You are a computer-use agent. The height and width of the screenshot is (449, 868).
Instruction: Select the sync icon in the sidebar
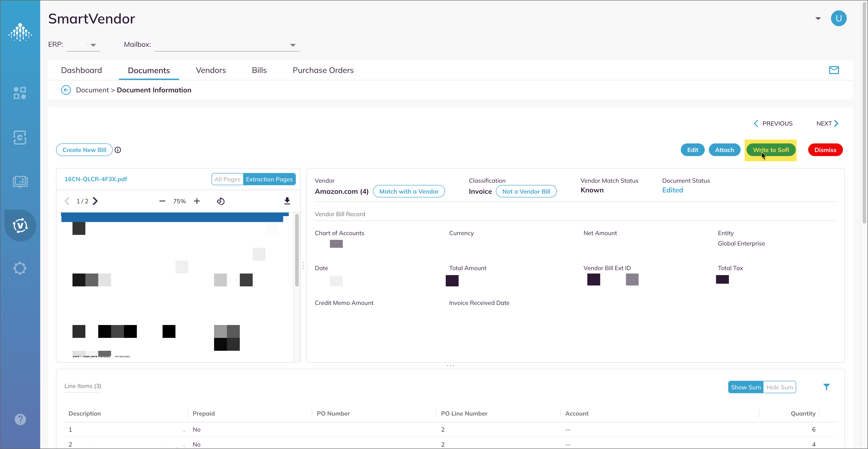[20, 138]
